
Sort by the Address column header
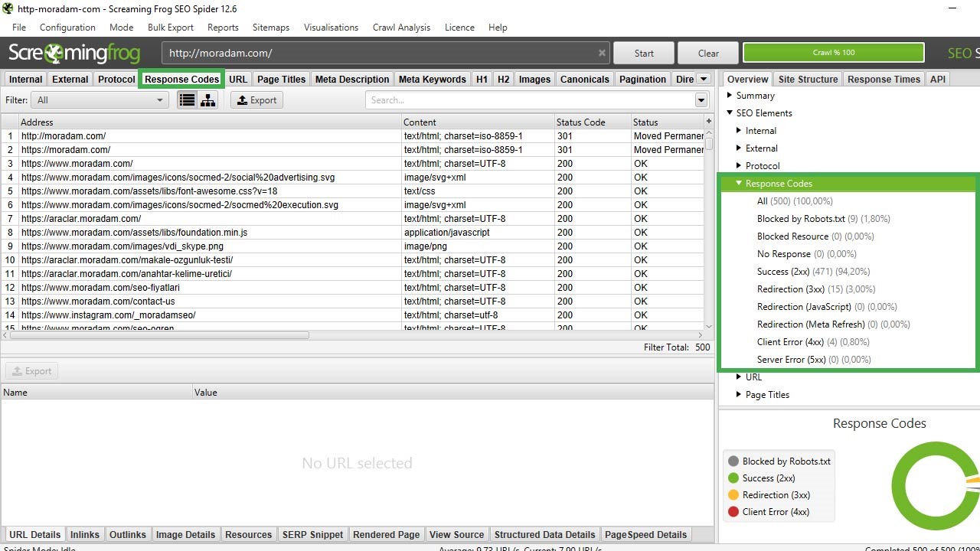tap(210, 122)
